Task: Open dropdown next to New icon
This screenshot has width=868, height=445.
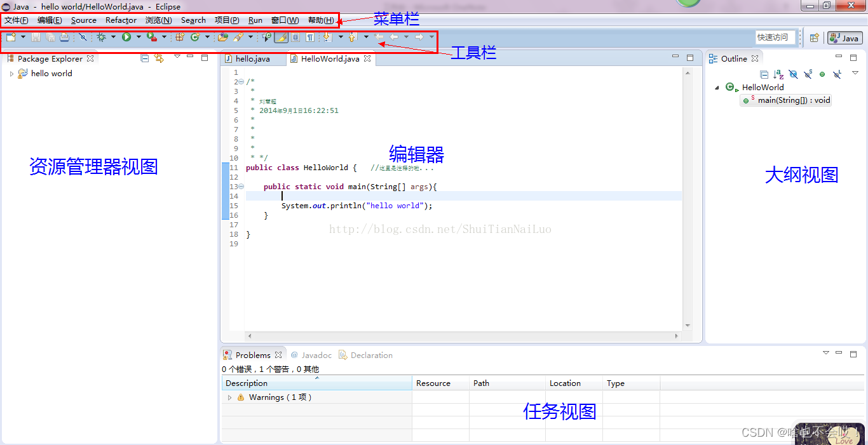Action: click(x=23, y=37)
